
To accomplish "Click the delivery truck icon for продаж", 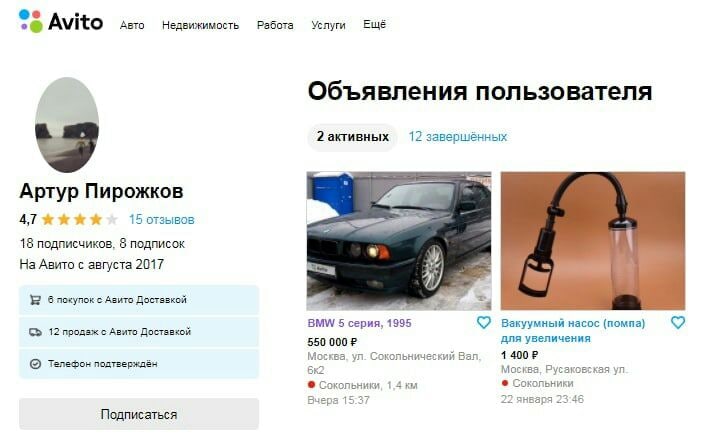I will click(35, 332).
